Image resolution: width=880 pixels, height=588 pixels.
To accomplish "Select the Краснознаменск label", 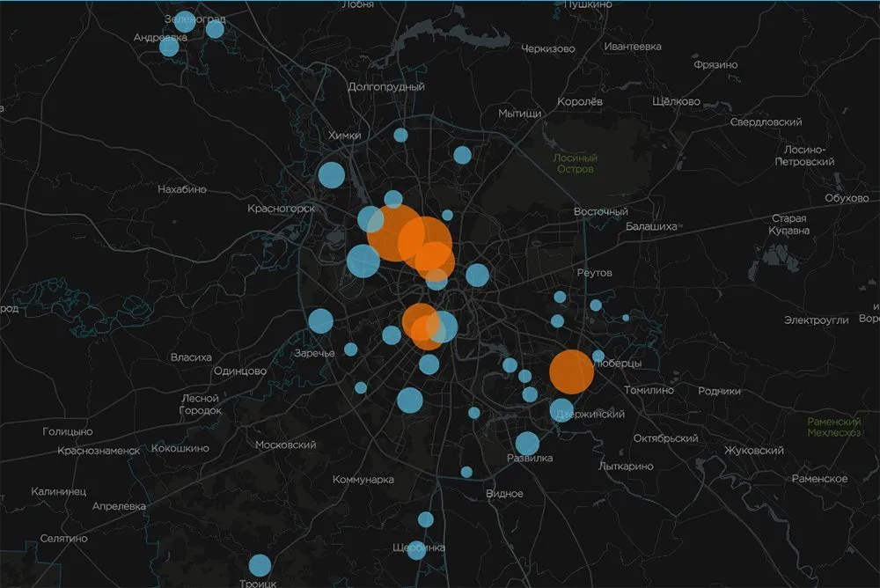I will [99, 451].
